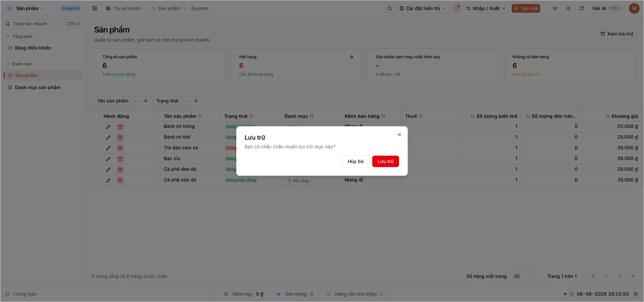This screenshot has height=302, width=644.
Task: Remove the Trạng thái filter with X
Action: coord(196,101)
